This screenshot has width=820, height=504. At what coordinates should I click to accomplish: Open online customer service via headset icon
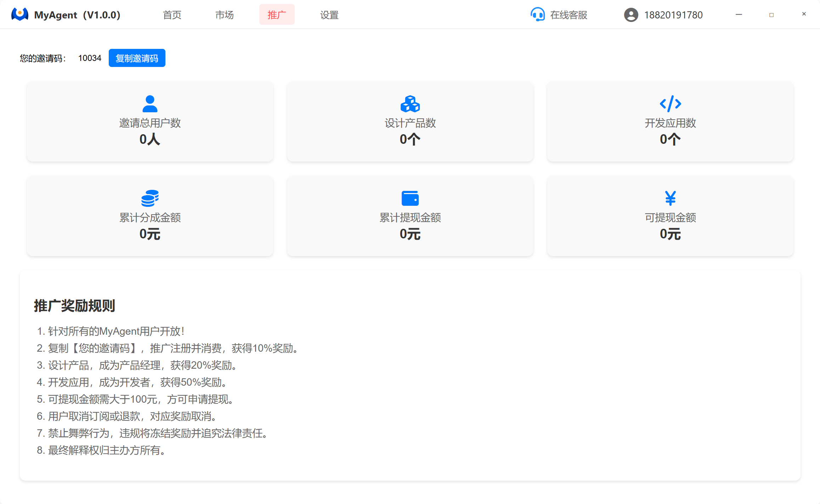pyautogui.click(x=537, y=15)
